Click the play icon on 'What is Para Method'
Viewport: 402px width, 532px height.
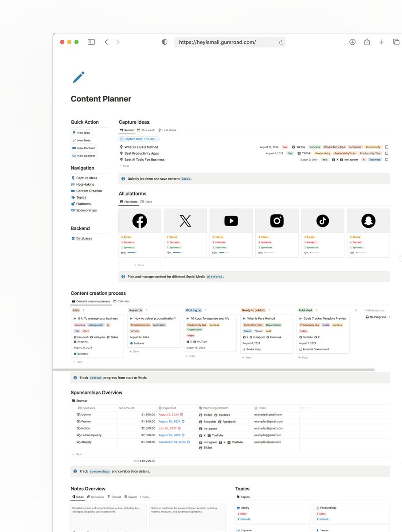[245, 318]
